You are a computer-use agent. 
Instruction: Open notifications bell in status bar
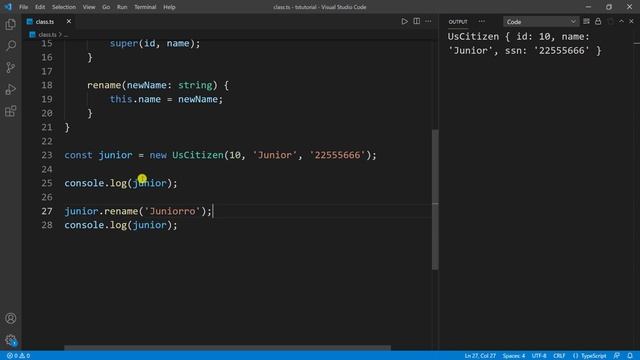(630, 356)
